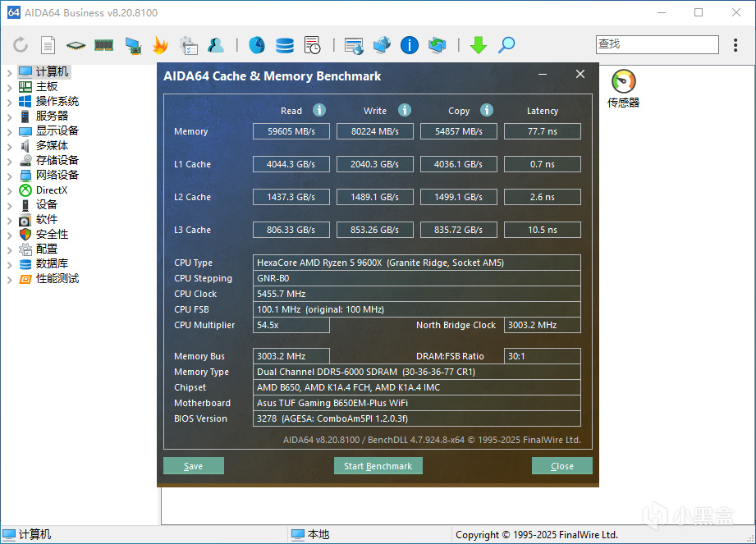Screen dimensions: 756x544
Task: Select 性能测试 in the tree
Action: [x=57, y=278]
